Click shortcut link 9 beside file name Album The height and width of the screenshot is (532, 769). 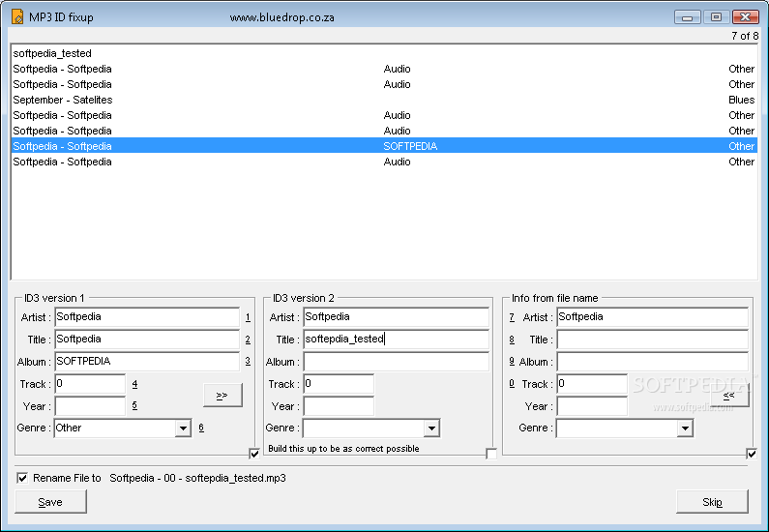click(512, 362)
